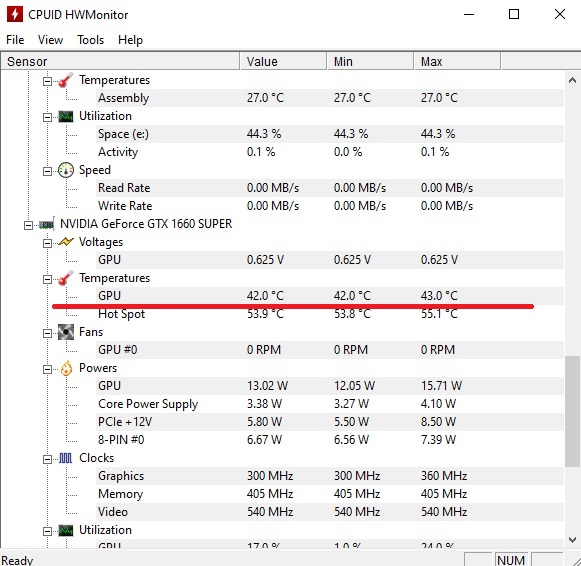This screenshot has height=566, width=581.
Task: Select the GPU row under Powers
Action: (x=330, y=386)
